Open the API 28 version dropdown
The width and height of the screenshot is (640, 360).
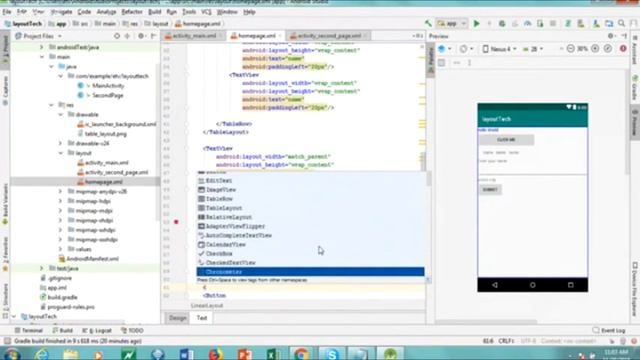pos(533,49)
